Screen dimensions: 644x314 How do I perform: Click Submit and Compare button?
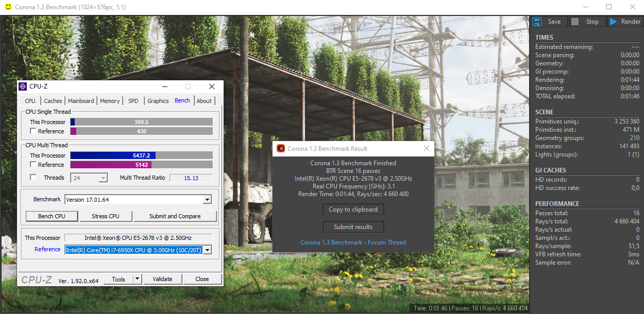[175, 216]
